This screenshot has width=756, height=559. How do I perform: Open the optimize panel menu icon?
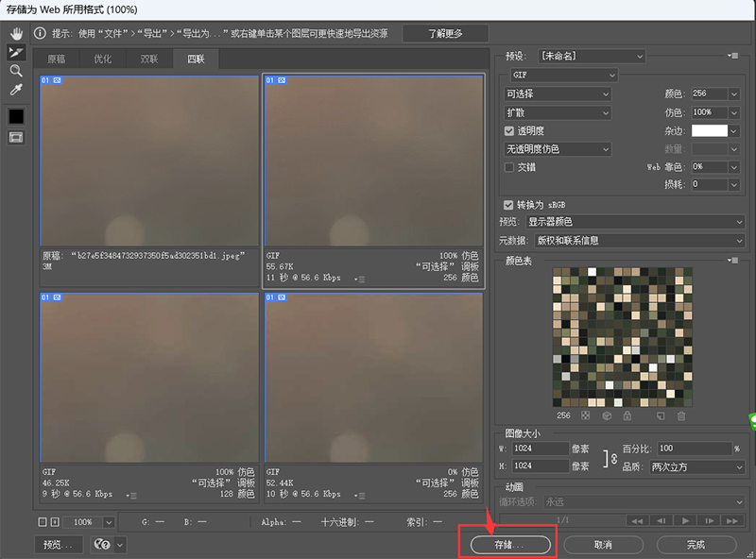tap(733, 56)
